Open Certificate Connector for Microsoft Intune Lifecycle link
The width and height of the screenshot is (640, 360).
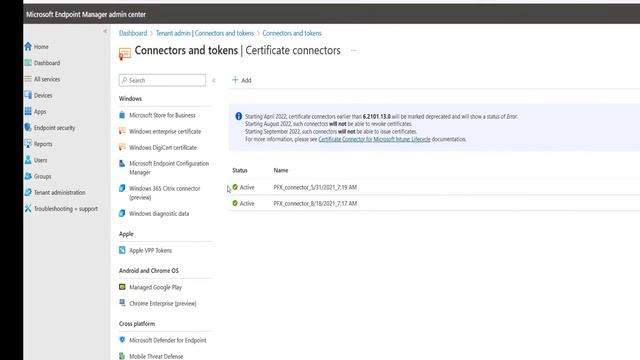point(374,139)
